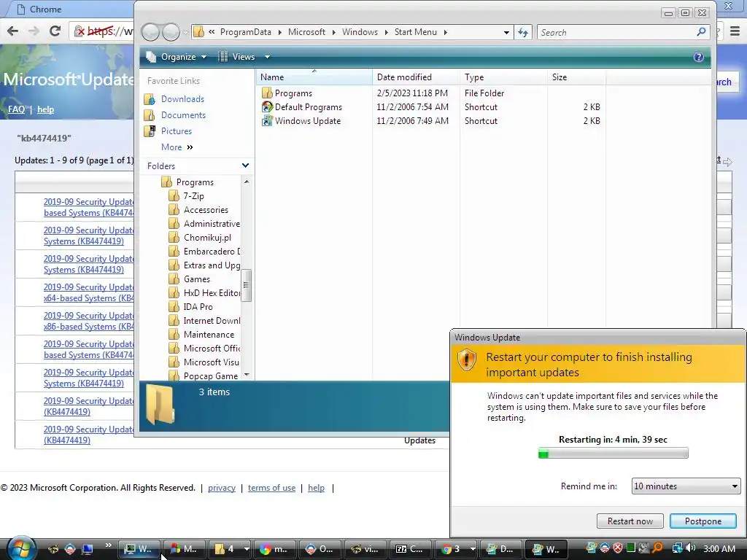Click the first 2019-09 Security Update link
747x560 pixels.
pos(88,207)
